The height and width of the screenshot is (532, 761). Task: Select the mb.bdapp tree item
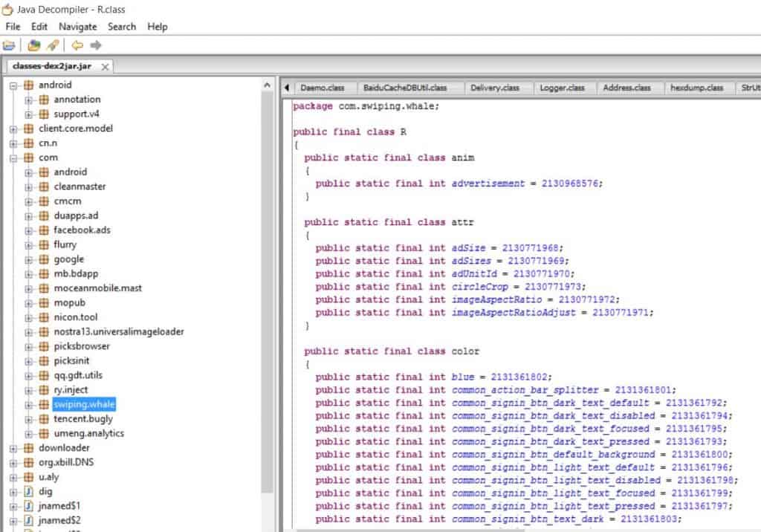pyautogui.click(x=76, y=273)
